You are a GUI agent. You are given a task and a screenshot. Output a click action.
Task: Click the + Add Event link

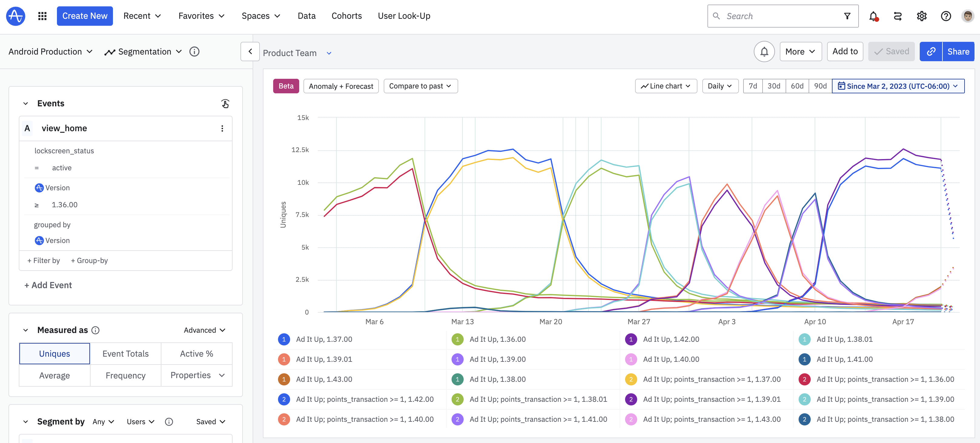point(48,285)
